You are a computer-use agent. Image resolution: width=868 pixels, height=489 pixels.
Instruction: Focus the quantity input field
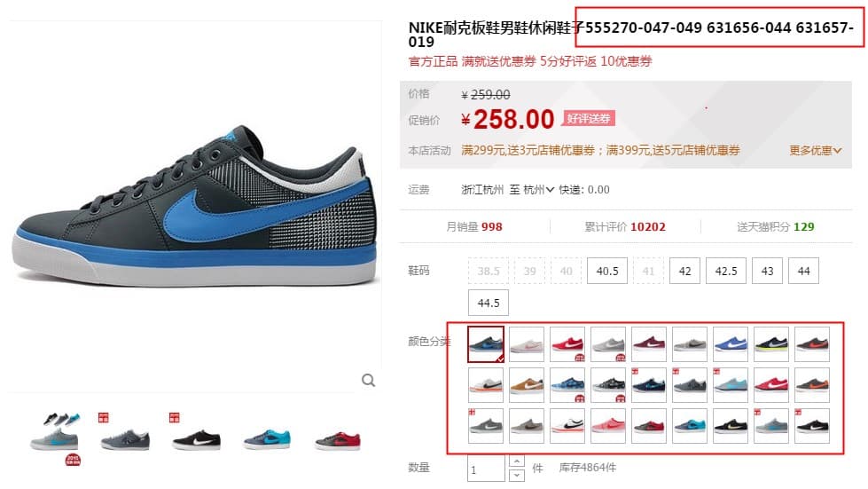[486, 469]
